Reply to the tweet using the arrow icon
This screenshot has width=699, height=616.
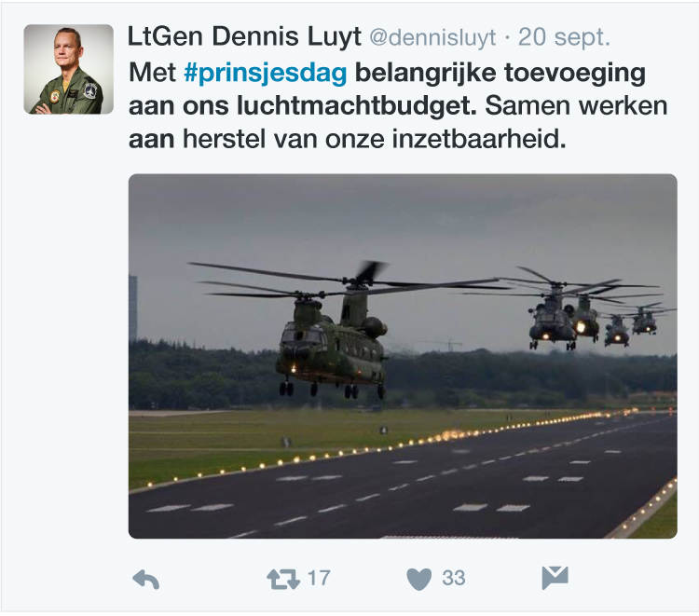pos(145,579)
